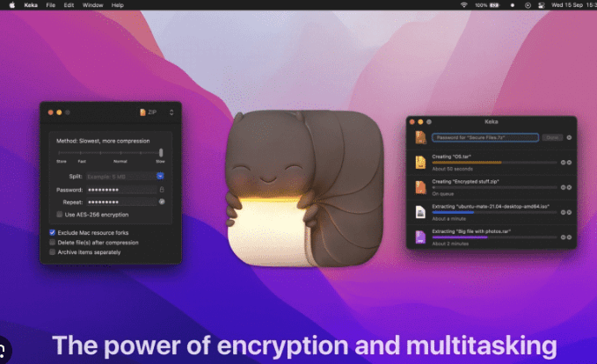Screen dimensions: 597x364
Task: Open the Help menu
Action: (118, 5)
